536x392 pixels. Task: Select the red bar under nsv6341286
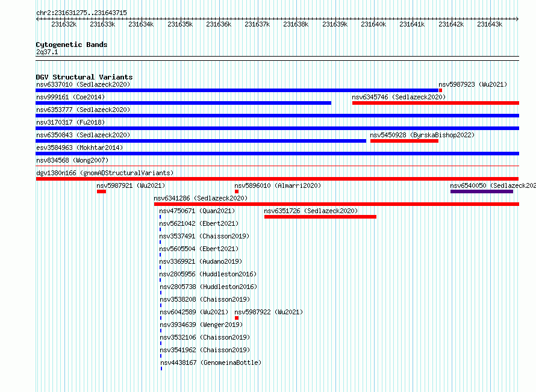tap(337, 204)
